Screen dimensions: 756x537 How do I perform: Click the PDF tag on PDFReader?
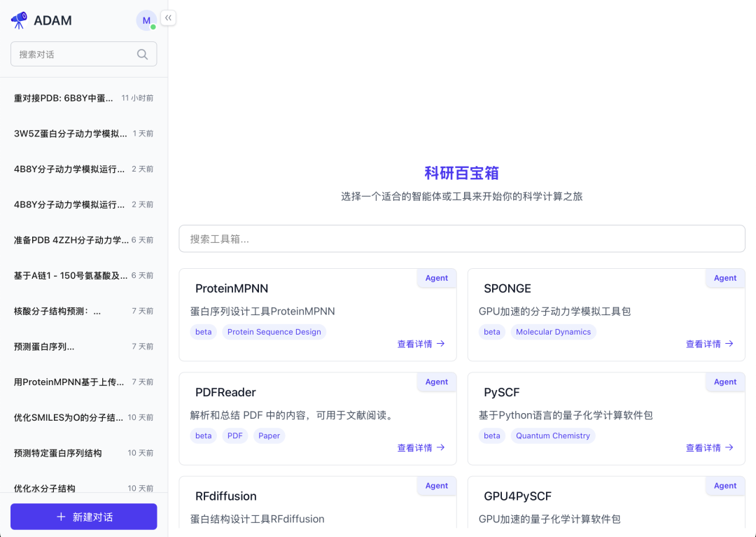click(x=234, y=435)
